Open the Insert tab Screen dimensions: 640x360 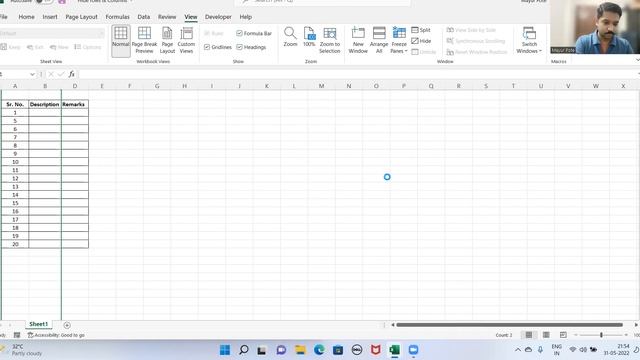pyautogui.click(x=50, y=17)
